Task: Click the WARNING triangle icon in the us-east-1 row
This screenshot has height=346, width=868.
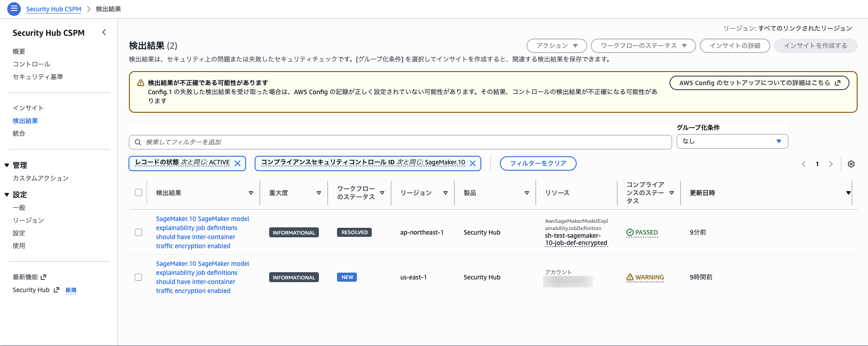Action: [630, 277]
